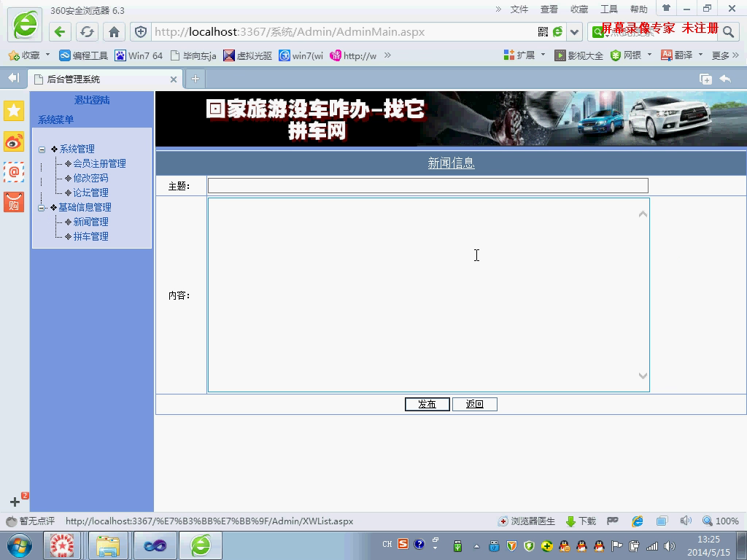Focus the 主题 subject input field

point(427,186)
